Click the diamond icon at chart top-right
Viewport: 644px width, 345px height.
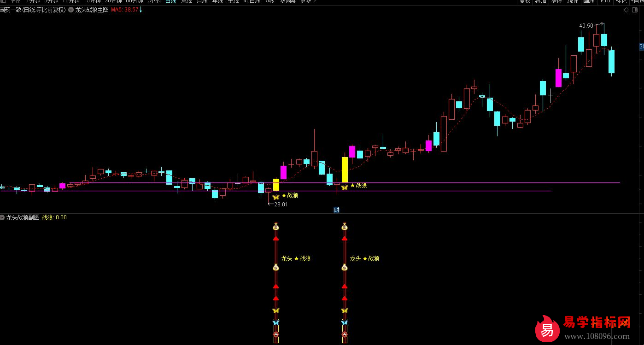click(x=626, y=10)
